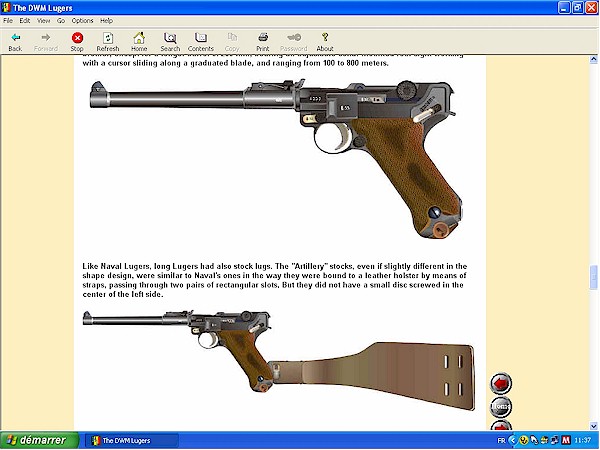The height and width of the screenshot is (450, 600).
Task: Click the round Home navigation button on the page
Action: click(501, 406)
